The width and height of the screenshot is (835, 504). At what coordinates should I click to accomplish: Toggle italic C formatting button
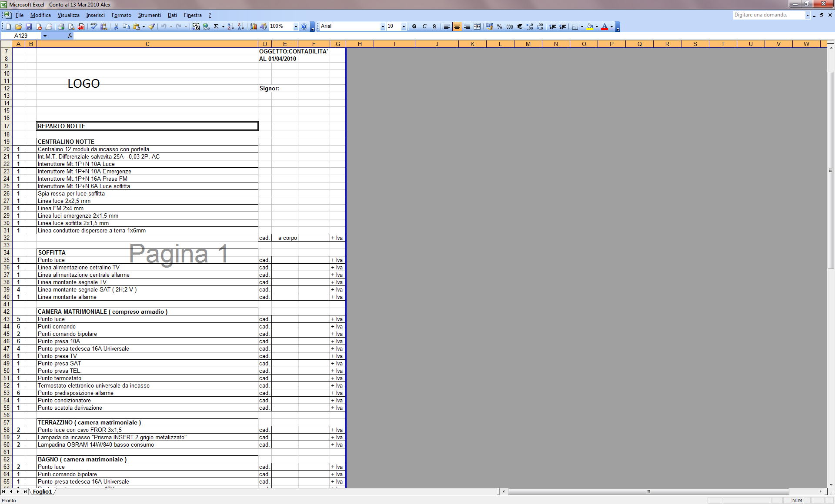click(x=424, y=27)
